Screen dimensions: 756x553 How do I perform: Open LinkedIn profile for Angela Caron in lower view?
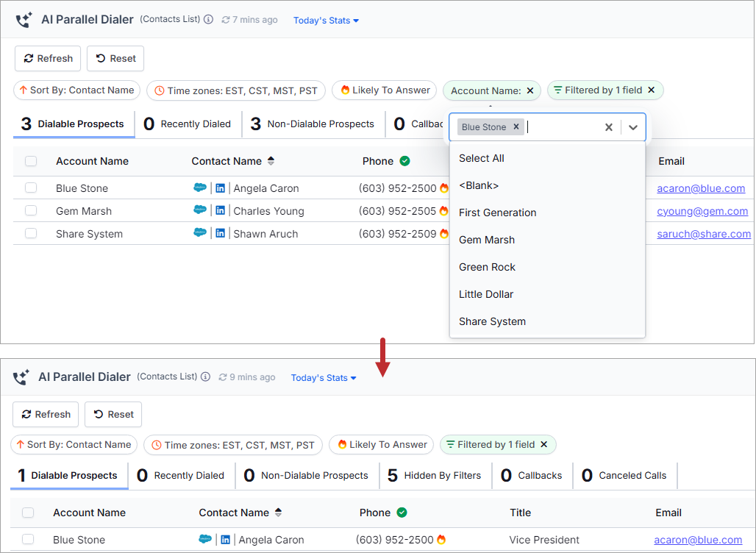(225, 540)
